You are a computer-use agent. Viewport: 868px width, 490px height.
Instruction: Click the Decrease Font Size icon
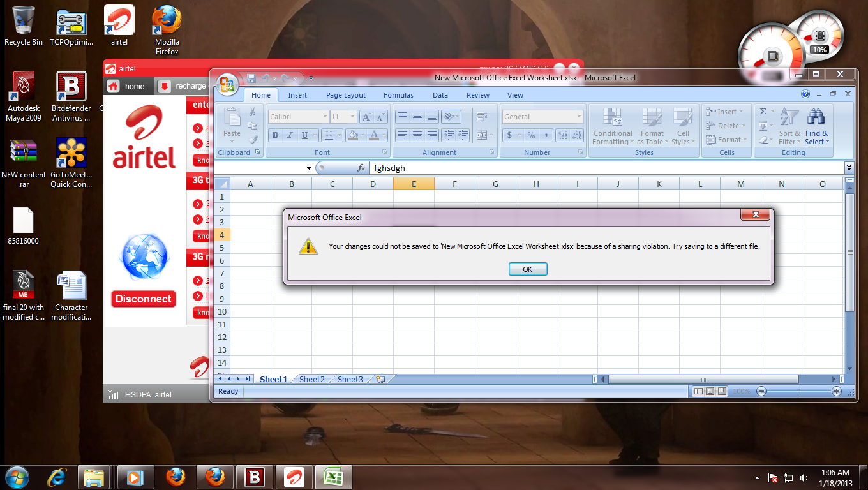pos(380,117)
